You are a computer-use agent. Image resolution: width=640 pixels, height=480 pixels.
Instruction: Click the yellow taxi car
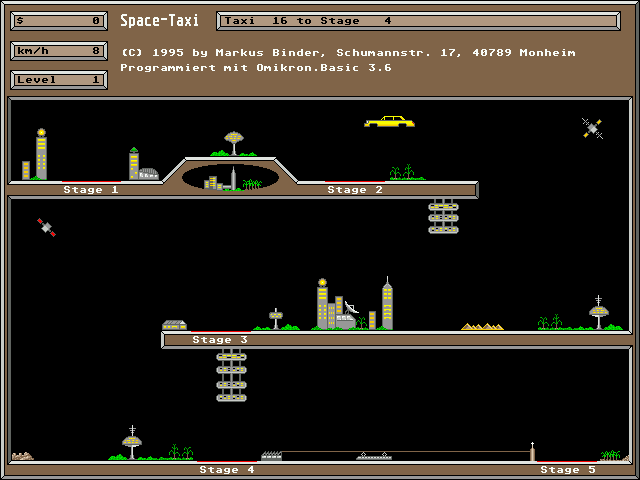389,121
